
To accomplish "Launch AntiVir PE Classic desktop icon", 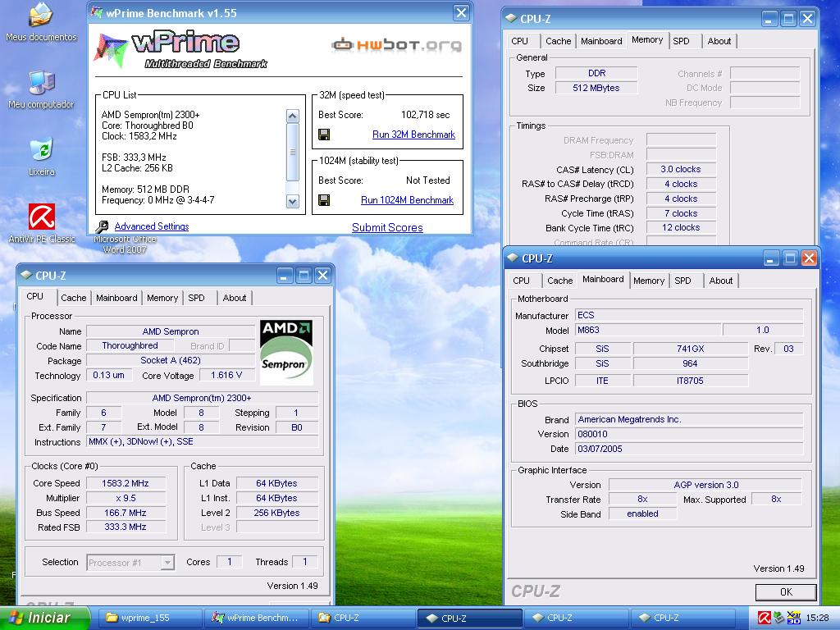I will pos(41,224).
